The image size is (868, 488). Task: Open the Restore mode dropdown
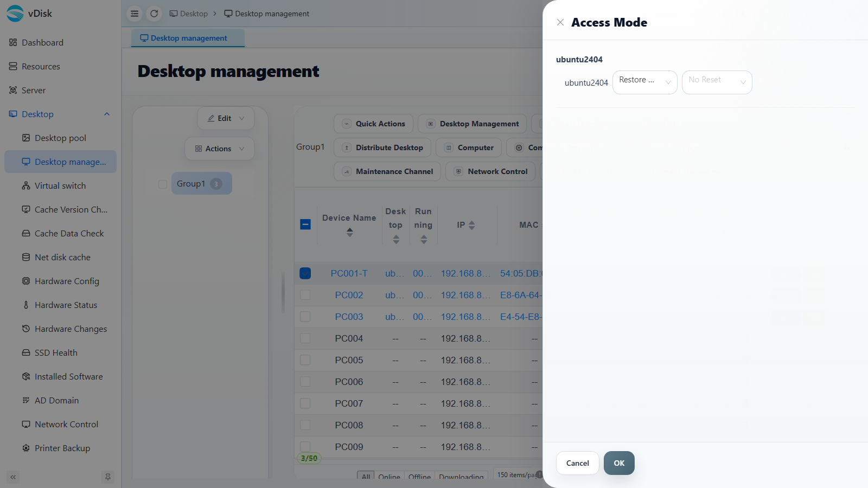(645, 82)
